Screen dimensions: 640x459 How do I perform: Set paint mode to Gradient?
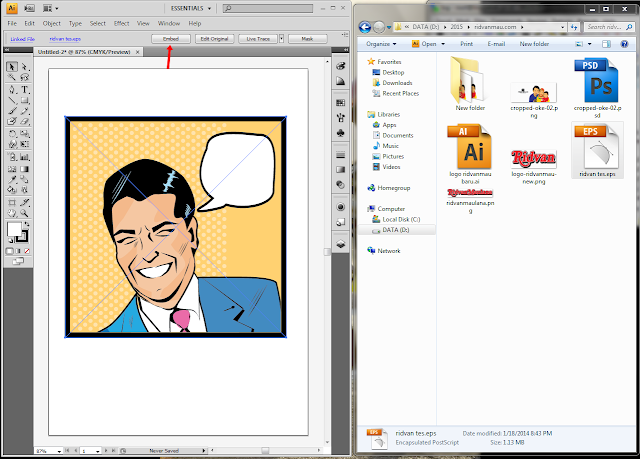(18, 251)
